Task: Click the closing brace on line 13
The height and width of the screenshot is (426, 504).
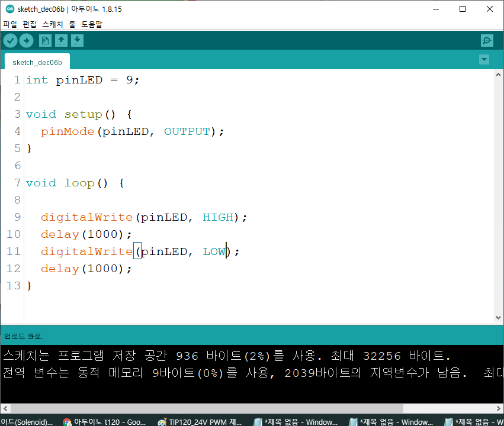Action: tap(29, 286)
